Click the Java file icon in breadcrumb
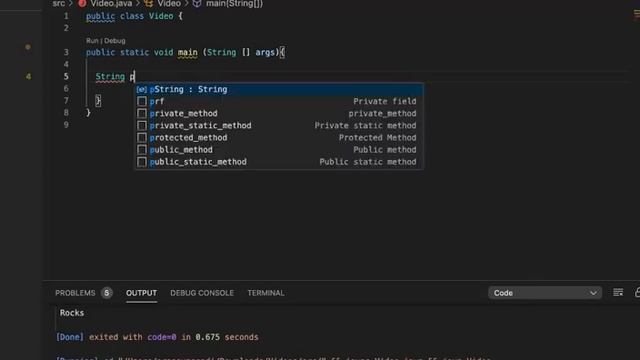Screen dimensions: 640x360 (82, 4)
